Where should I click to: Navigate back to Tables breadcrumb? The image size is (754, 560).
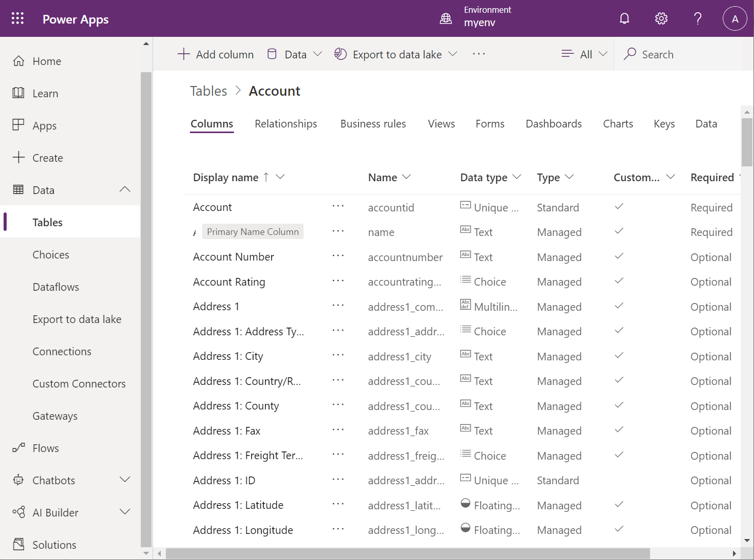208,91
